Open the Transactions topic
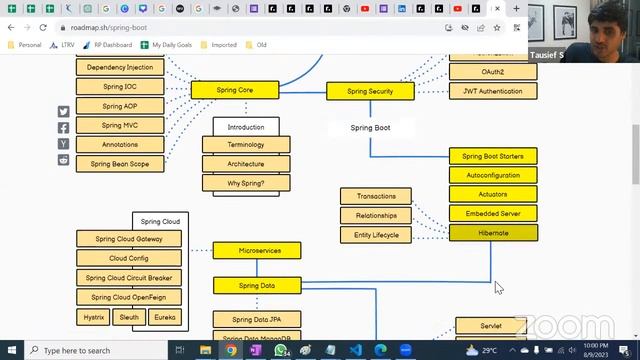This screenshot has height=360, width=640. pos(376,196)
